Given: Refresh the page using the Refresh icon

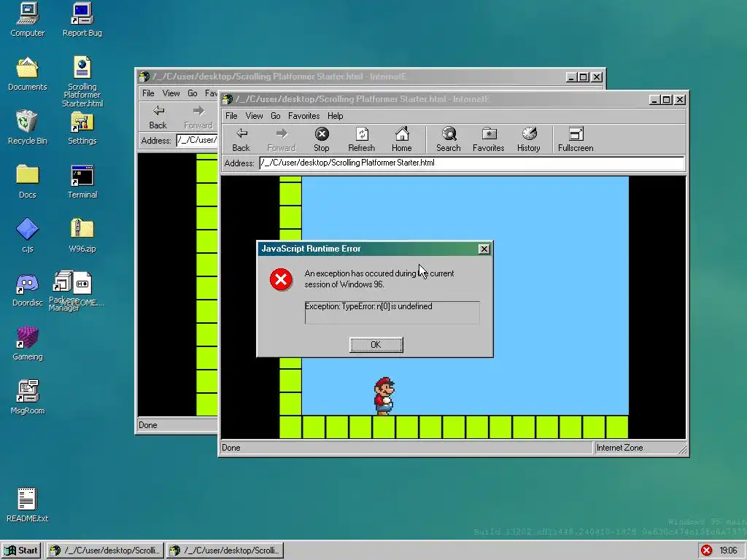Looking at the screenshot, I should click(x=362, y=139).
